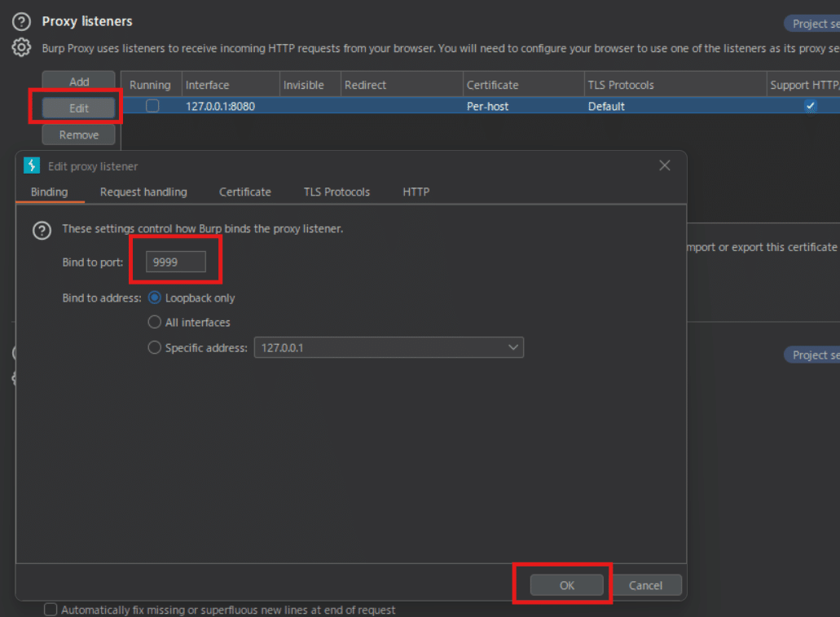Click the Proxy listeners settings gear icon
840x617 pixels.
tap(21, 48)
